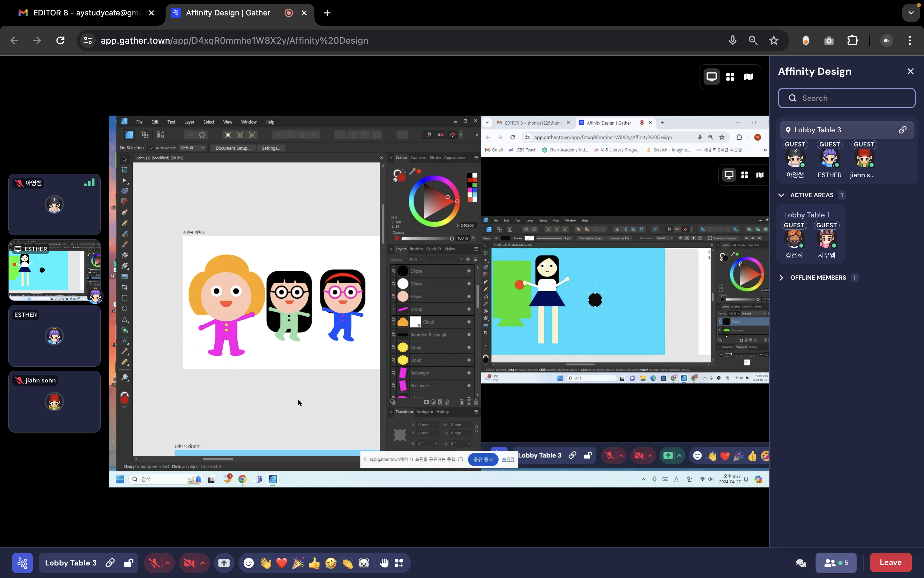Open the Layer menu in Affinity Designer
The height and width of the screenshot is (578, 924).
click(x=189, y=122)
